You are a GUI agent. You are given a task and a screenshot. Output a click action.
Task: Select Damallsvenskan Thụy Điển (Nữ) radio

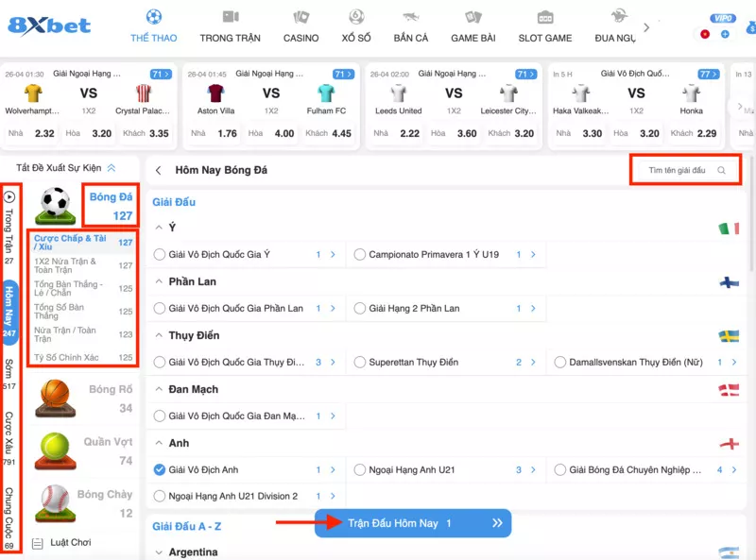(559, 362)
